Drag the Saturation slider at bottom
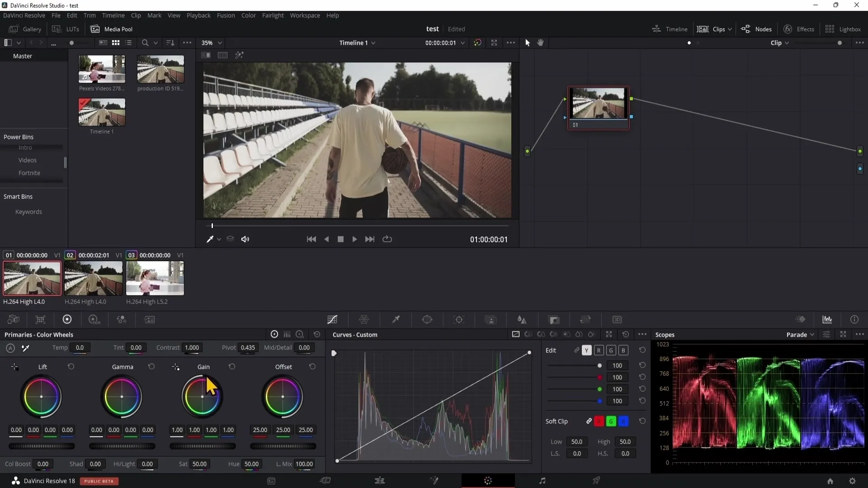Image resolution: width=868 pixels, height=488 pixels. click(199, 464)
